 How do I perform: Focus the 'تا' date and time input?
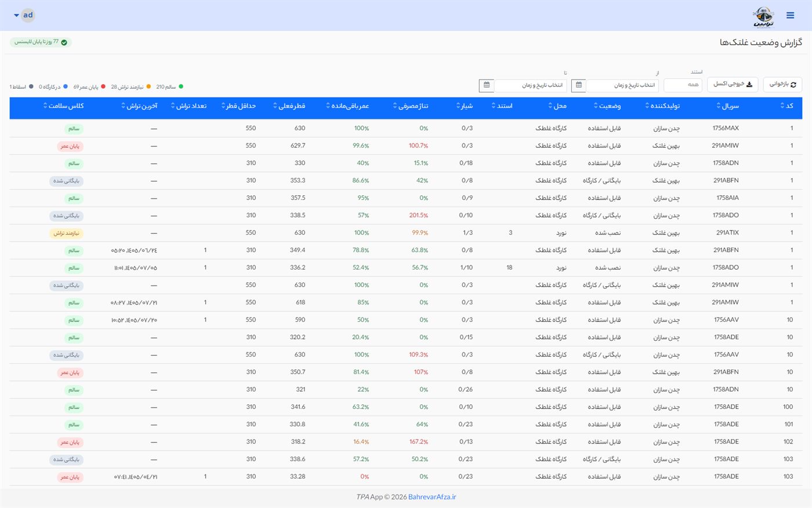(530, 85)
